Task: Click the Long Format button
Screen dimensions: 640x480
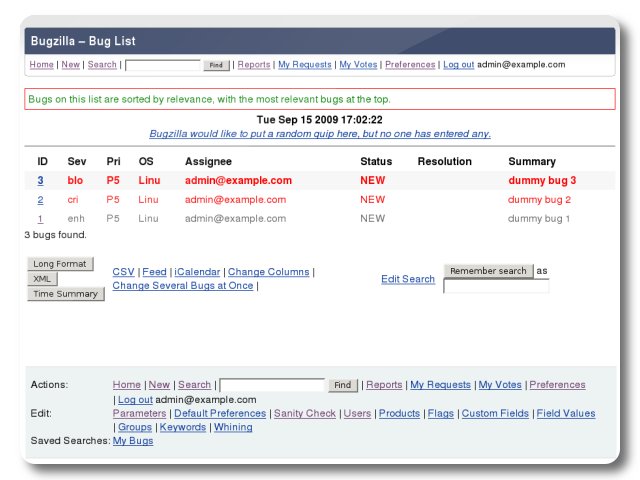Action: coord(59,264)
